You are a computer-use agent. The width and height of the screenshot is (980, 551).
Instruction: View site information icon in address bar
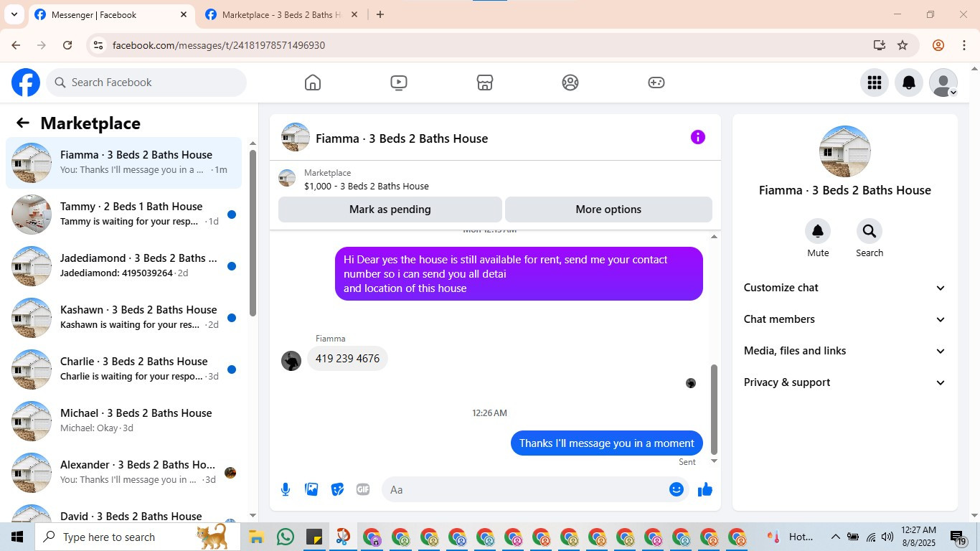98,45
